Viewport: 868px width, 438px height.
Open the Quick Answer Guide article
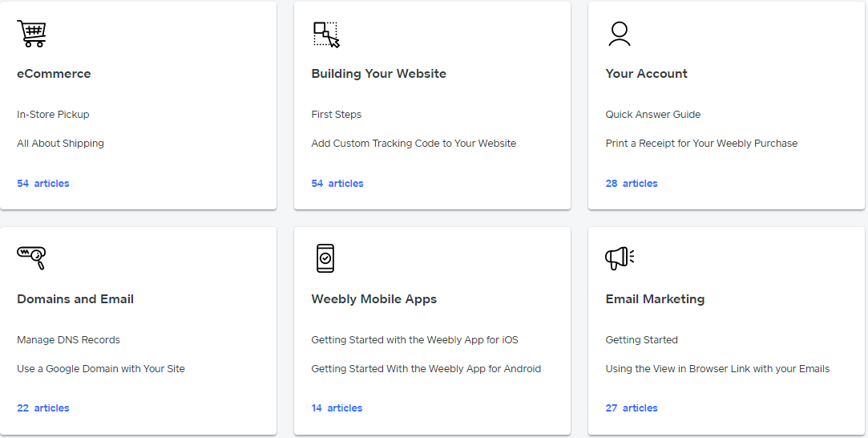(x=653, y=115)
